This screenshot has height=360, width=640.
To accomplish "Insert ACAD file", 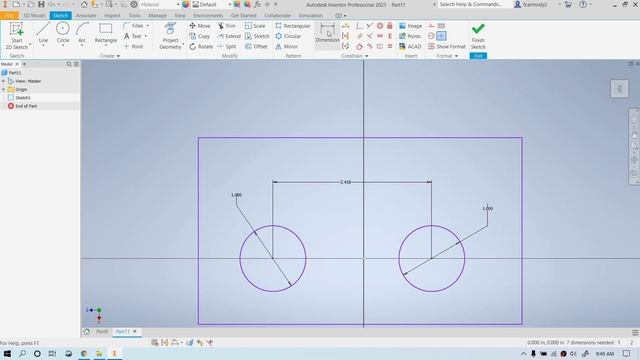I will point(410,47).
